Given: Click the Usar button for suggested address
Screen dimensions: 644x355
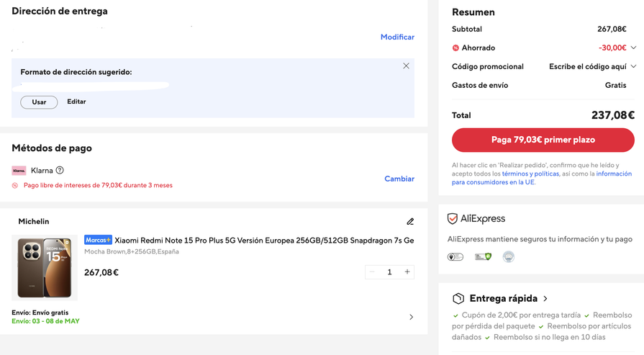Looking at the screenshot, I should [x=39, y=102].
